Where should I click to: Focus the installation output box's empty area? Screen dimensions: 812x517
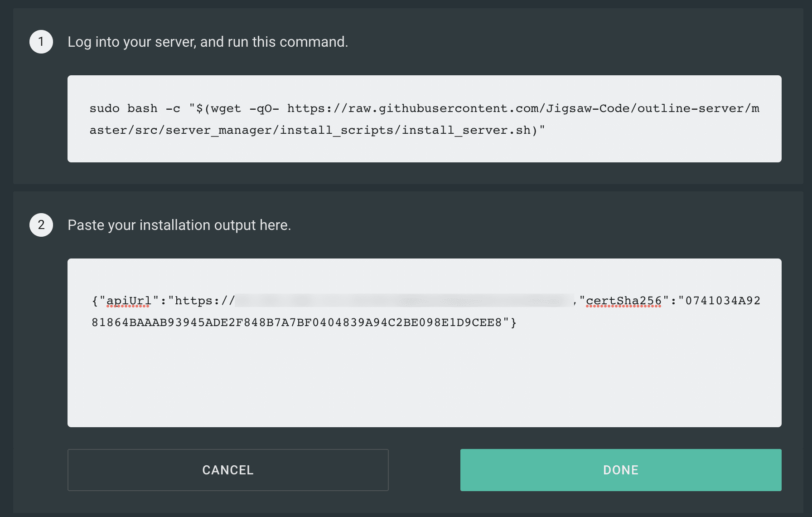pyautogui.click(x=424, y=381)
